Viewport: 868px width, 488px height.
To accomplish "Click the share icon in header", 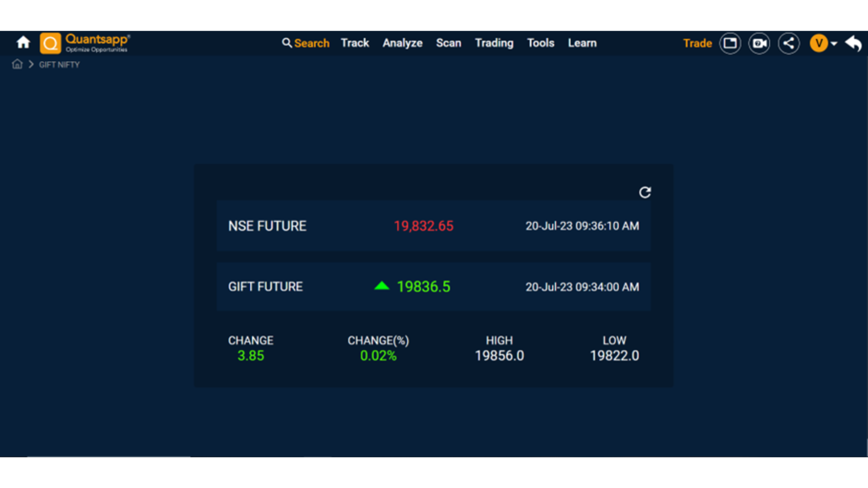I will [789, 43].
